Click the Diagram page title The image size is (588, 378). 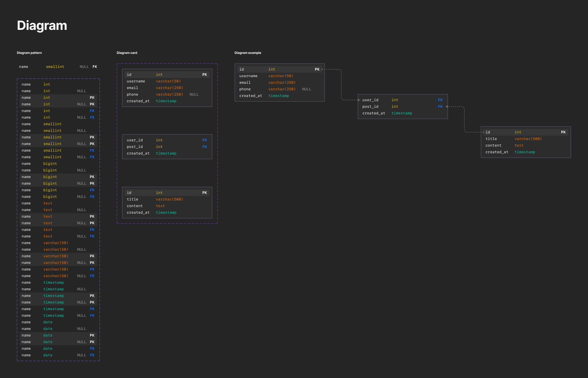pyautogui.click(x=42, y=26)
